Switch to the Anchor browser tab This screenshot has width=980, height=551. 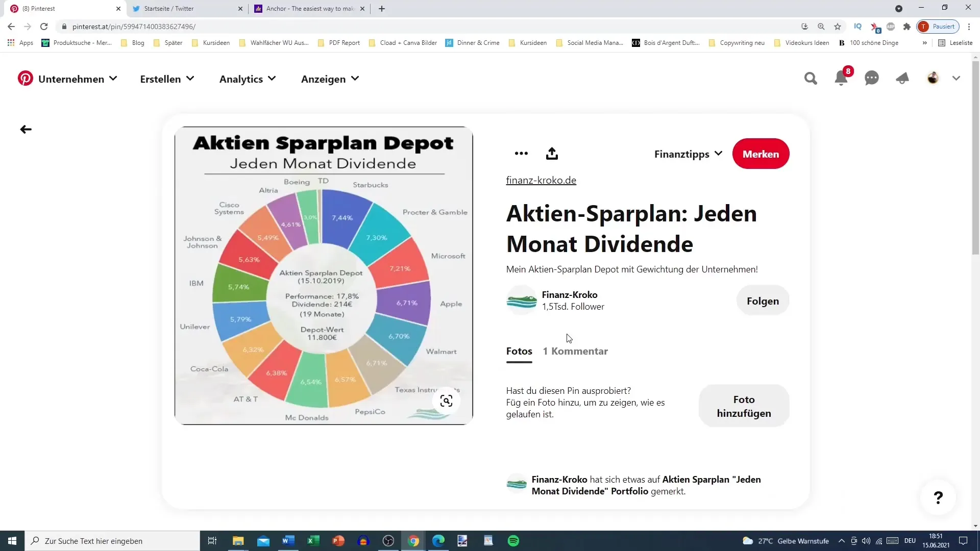[309, 9]
